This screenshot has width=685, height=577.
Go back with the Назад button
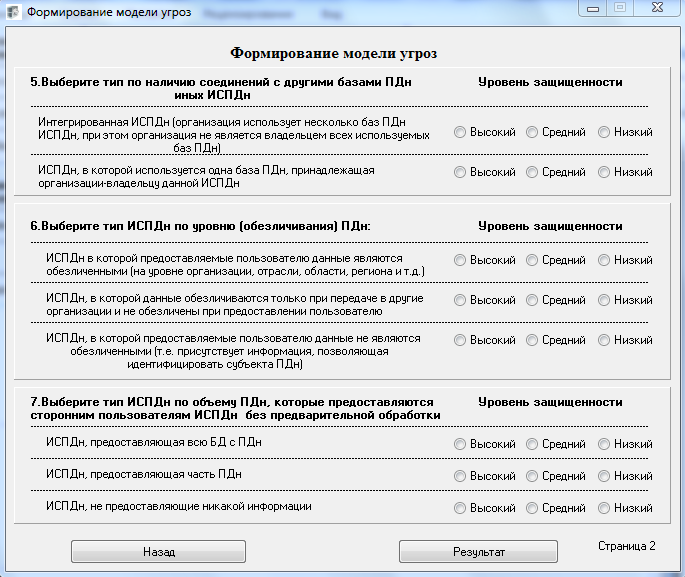pyautogui.click(x=159, y=552)
